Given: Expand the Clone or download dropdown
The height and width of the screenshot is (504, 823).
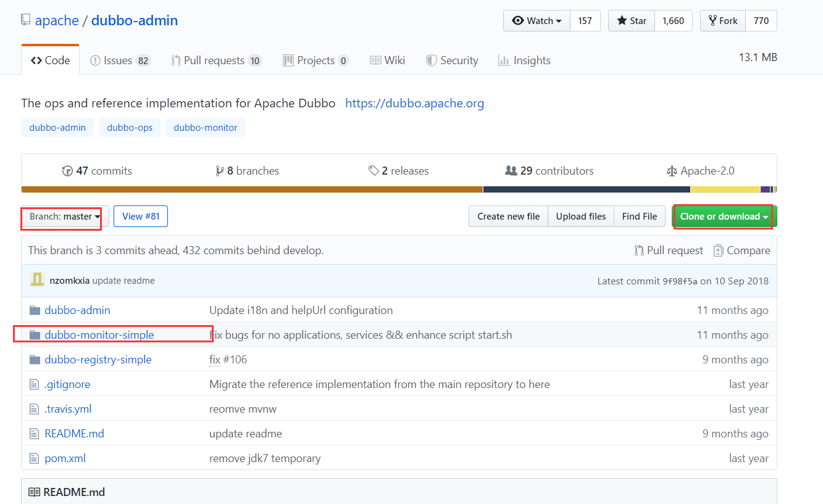Looking at the screenshot, I should click(724, 217).
